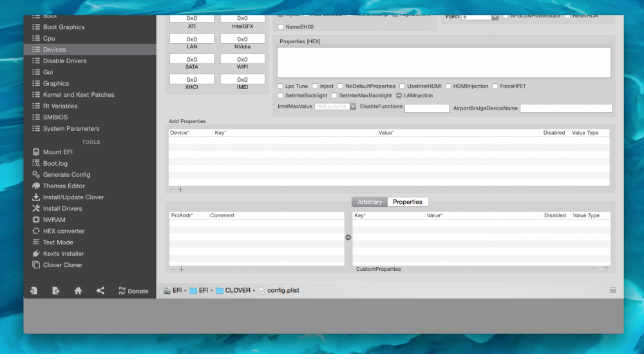
Task: Enable SetIntelBacklight checkbox
Action: pyautogui.click(x=280, y=95)
